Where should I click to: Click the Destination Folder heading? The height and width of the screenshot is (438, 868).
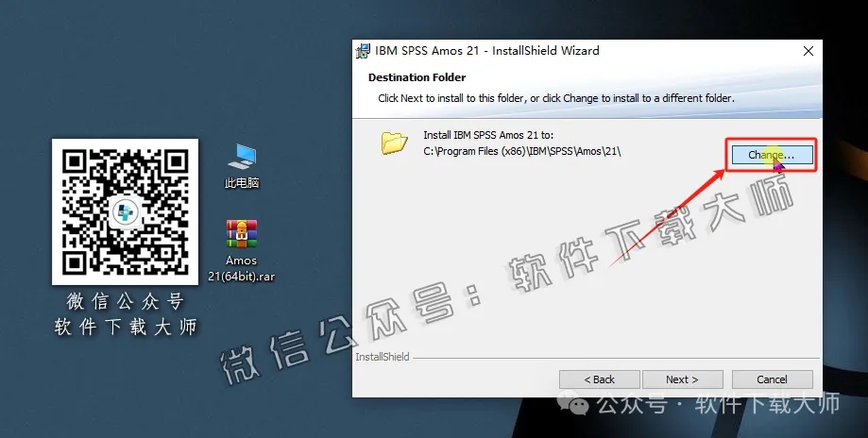click(x=417, y=77)
